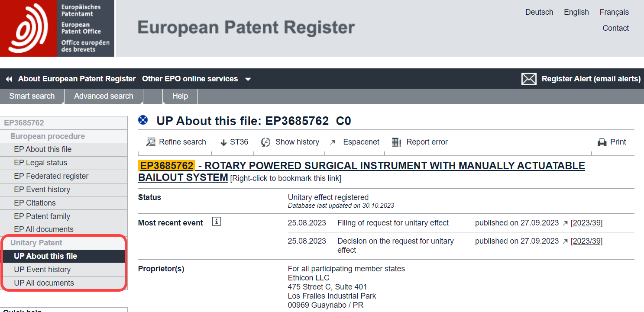644x312 pixels.
Task: Download the ST36 file
Action: [234, 142]
